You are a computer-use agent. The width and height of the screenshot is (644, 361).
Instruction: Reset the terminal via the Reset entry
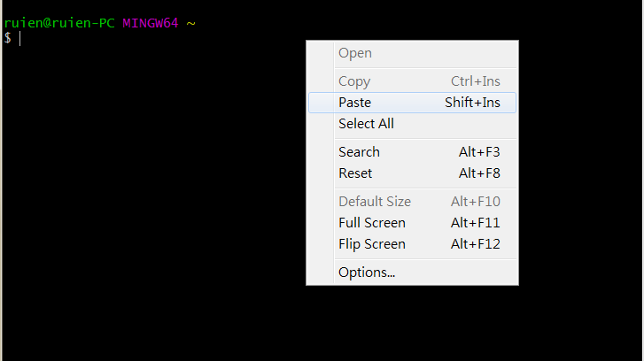pyautogui.click(x=355, y=173)
